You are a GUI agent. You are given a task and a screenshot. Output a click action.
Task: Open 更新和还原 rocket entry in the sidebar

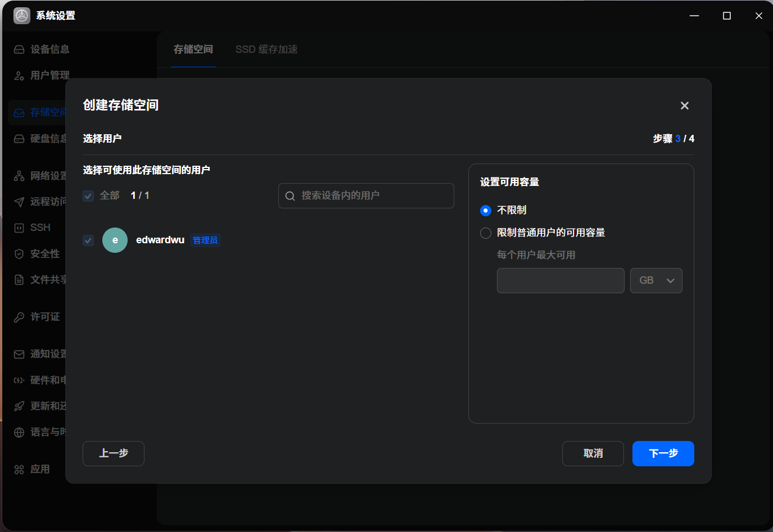[x=40, y=406]
